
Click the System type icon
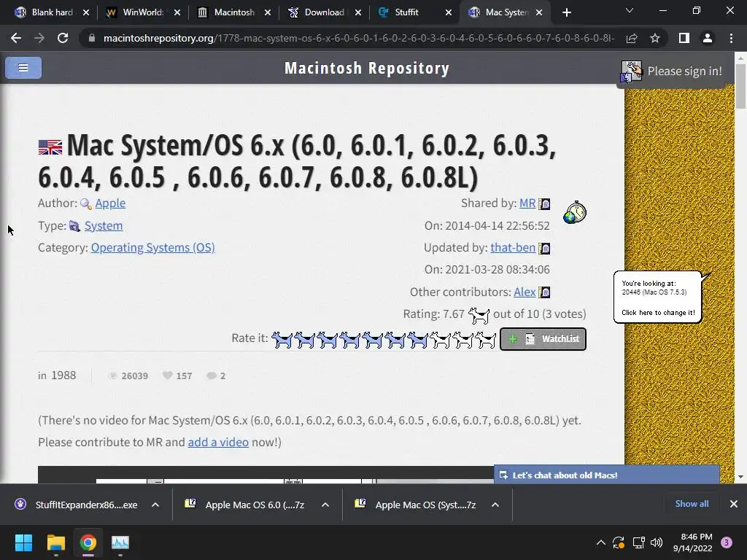pyautogui.click(x=75, y=226)
